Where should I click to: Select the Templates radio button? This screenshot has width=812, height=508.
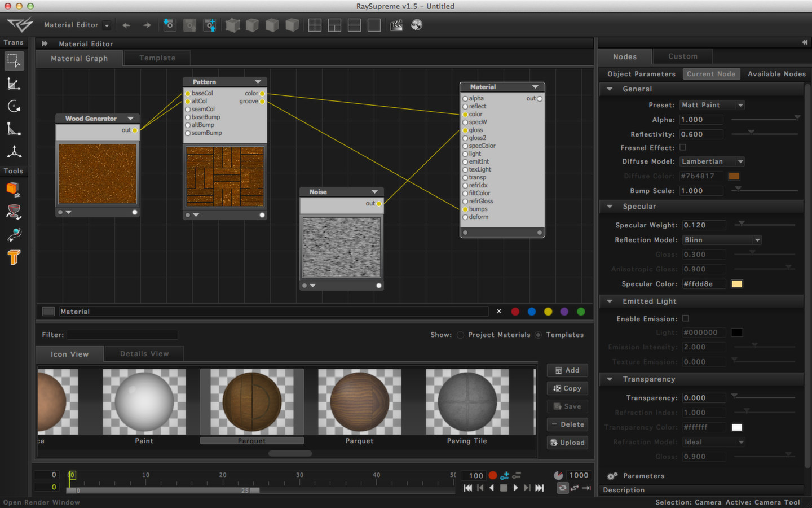[x=540, y=335]
